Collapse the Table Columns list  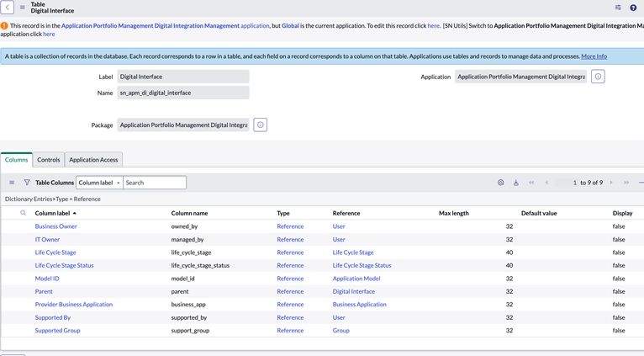click(x=641, y=183)
